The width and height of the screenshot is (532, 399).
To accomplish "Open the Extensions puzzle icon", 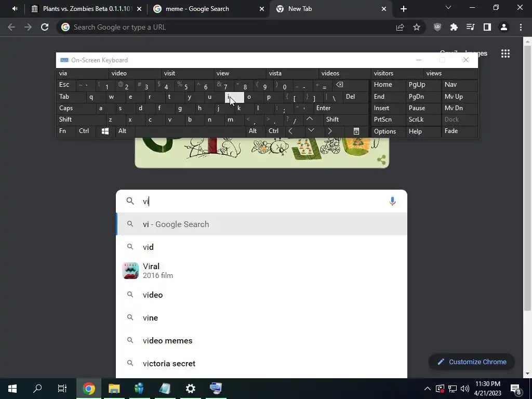I will click(x=454, y=27).
